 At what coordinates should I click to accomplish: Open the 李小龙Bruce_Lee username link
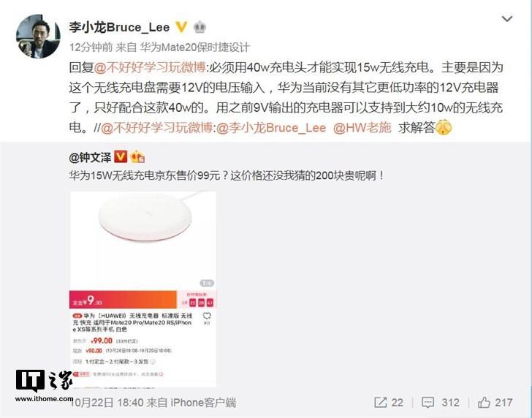[x=119, y=27]
